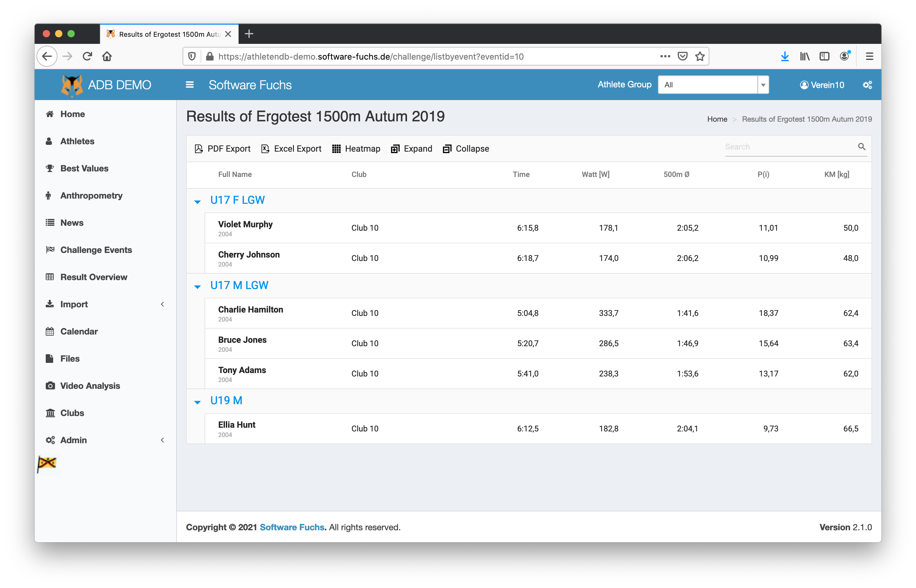Click the Athlete Group combo box showing All
The width and height of the screenshot is (916, 588).
coord(713,85)
